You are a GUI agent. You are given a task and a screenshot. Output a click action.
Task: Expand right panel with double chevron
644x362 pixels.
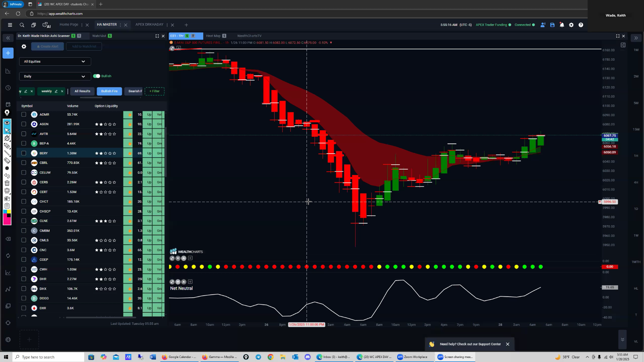[636, 38]
